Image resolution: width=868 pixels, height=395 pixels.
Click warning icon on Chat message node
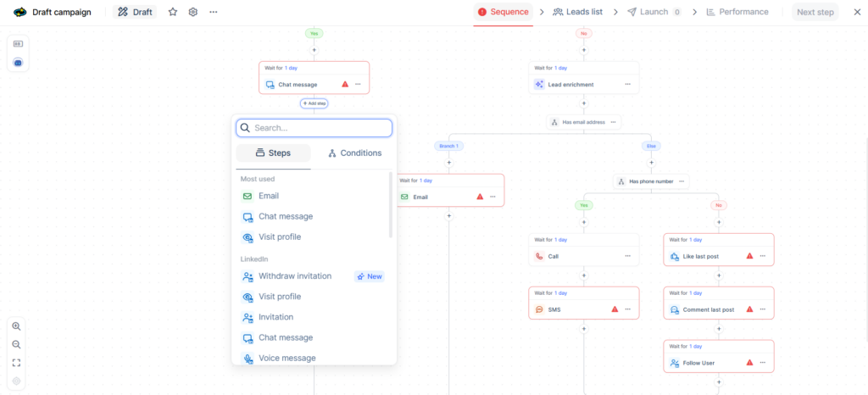click(x=345, y=85)
